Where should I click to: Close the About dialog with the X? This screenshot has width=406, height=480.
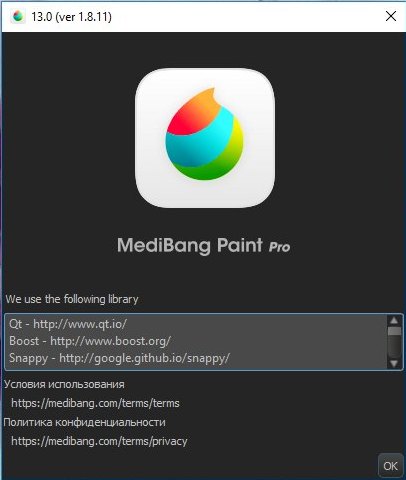pyautogui.click(x=391, y=16)
